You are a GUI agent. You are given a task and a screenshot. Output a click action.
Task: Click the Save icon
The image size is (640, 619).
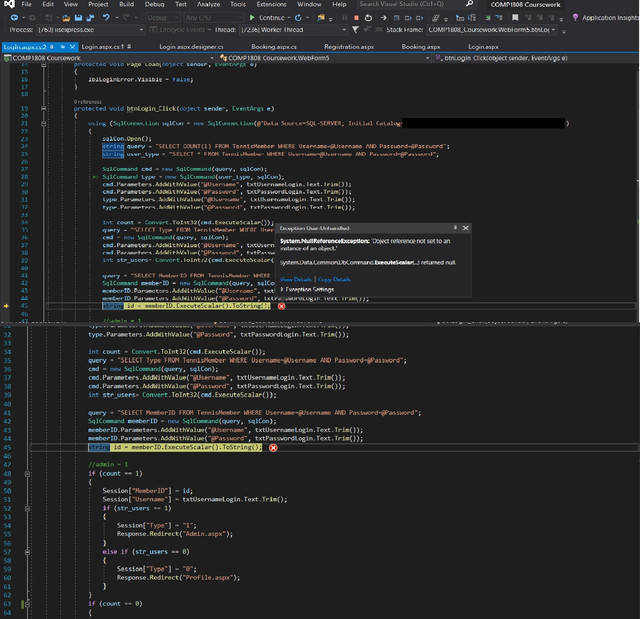78,18
